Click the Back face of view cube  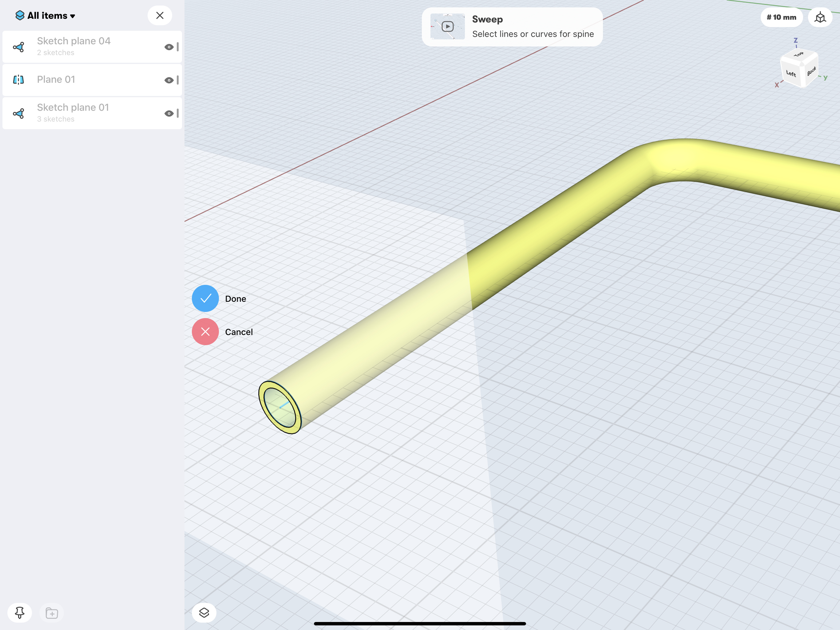click(x=811, y=72)
